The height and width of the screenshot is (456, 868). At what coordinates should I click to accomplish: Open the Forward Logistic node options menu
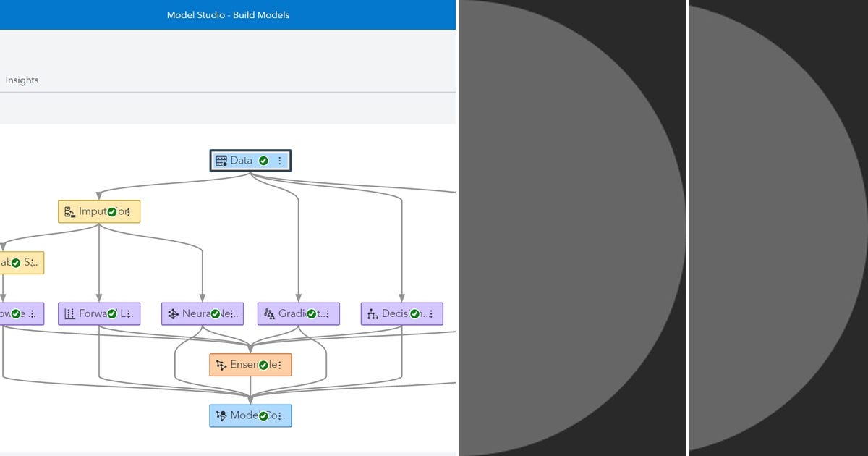coord(129,314)
